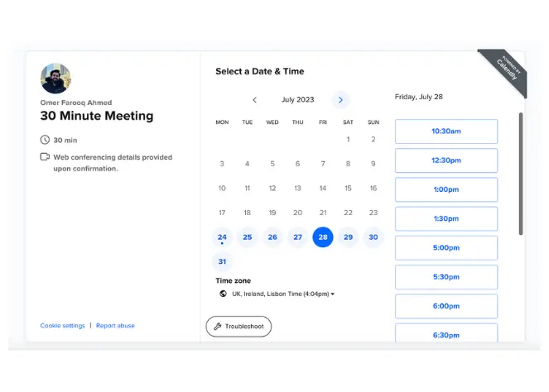Image resolution: width=549 pixels, height=392 pixels.
Task: Open Omer Farooq Ahmed's profile photo
Action: [55, 79]
